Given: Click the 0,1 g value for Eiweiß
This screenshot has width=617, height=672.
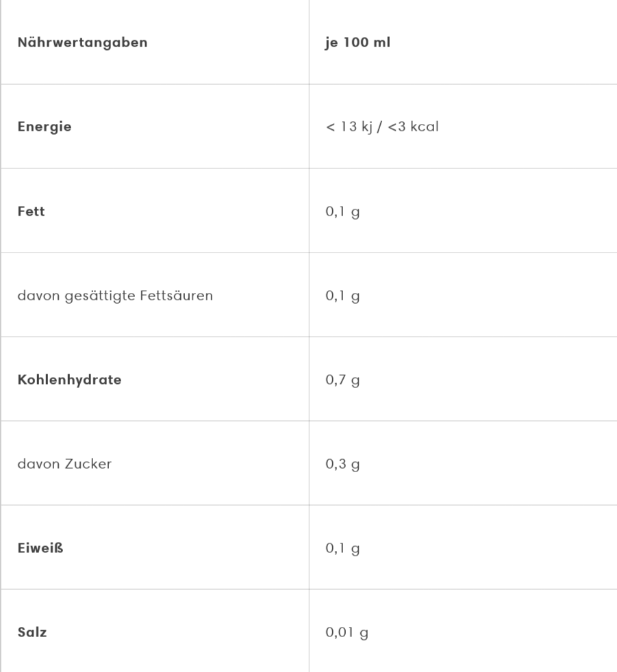Looking at the screenshot, I should (342, 548).
